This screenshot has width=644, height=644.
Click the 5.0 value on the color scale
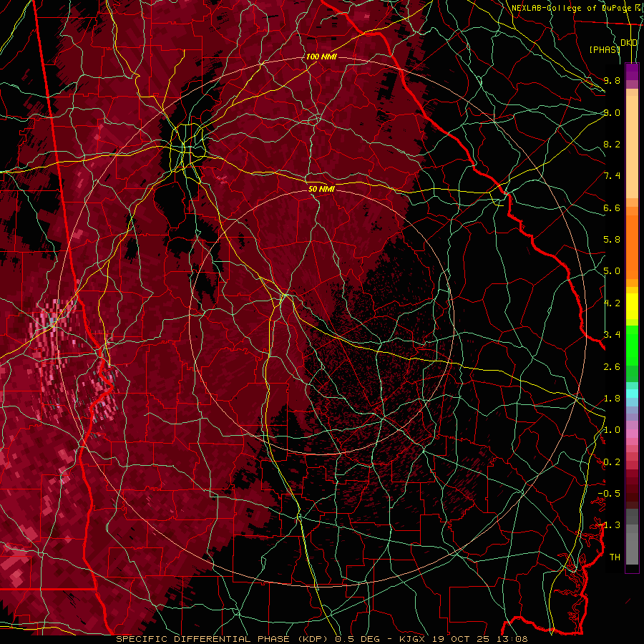click(612, 271)
